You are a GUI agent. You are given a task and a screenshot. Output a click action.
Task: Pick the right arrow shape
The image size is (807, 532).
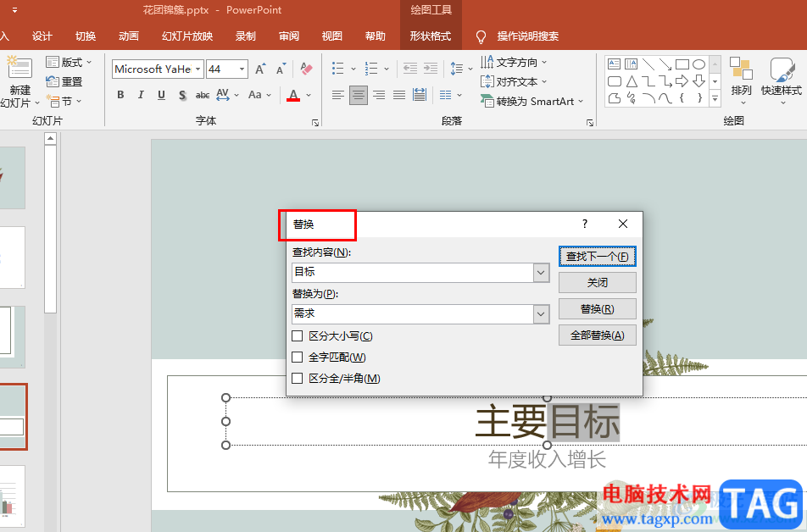coord(682,81)
